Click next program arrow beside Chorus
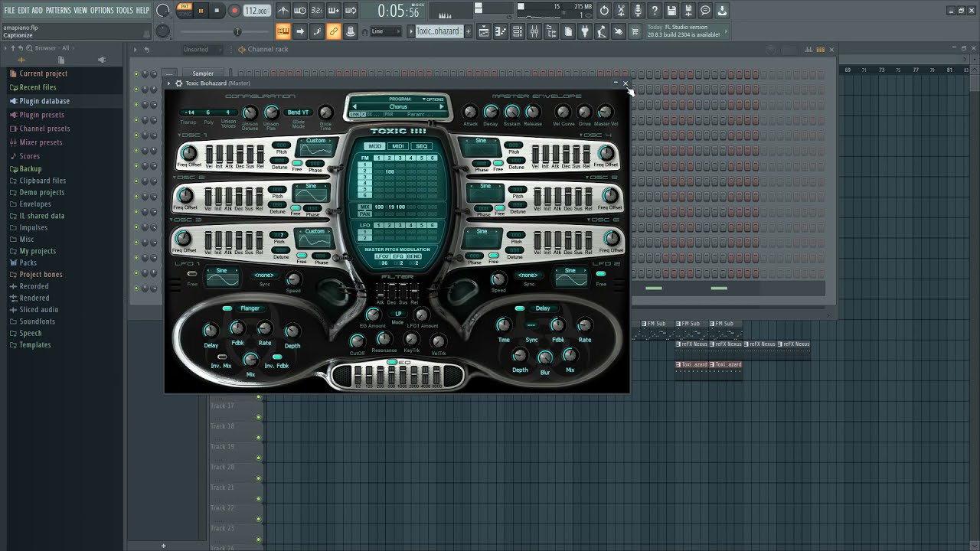The width and height of the screenshot is (980, 551). 442,106
